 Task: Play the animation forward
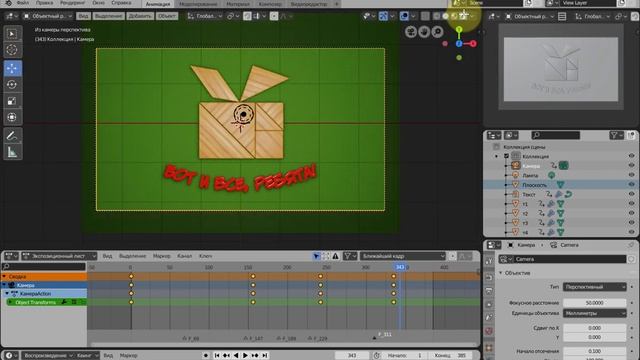(x=245, y=356)
